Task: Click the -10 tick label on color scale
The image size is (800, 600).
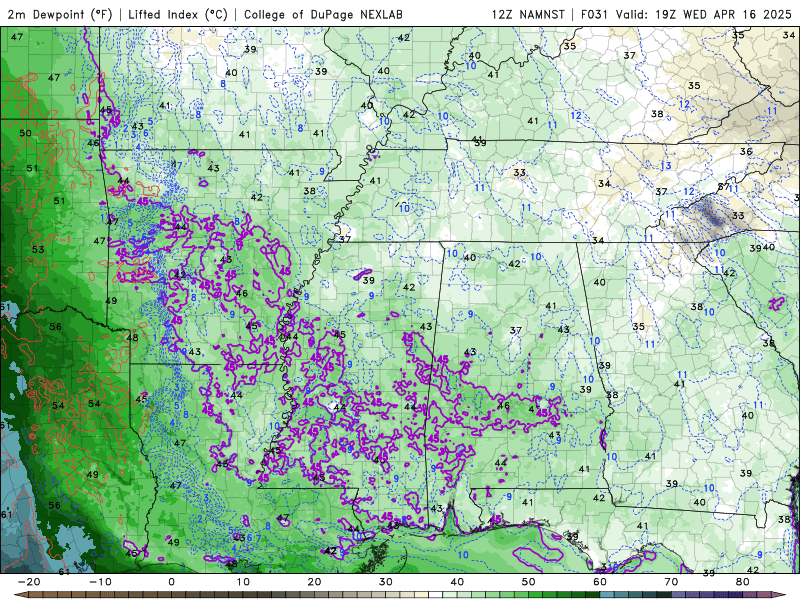Action: (x=100, y=582)
